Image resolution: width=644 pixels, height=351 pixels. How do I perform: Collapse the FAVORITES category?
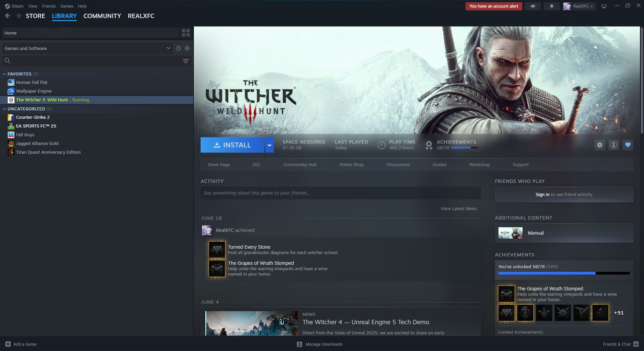tap(5, 74)
